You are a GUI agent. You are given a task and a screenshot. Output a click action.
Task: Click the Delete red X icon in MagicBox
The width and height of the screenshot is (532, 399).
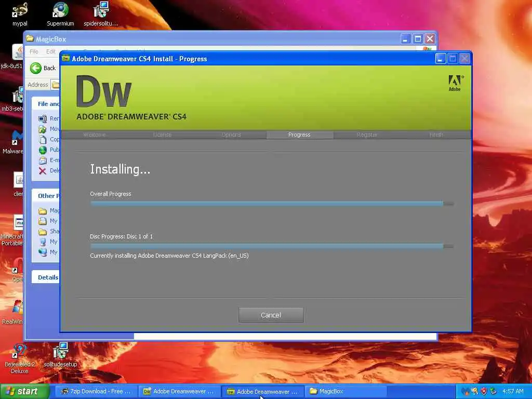[x=43, y=170]
